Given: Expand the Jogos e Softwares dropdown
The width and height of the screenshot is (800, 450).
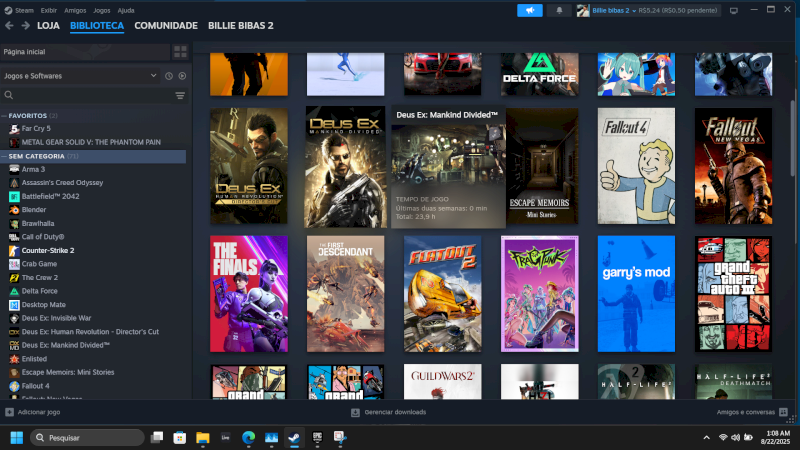Looking at the screenshot, I should tap(153, 76).
